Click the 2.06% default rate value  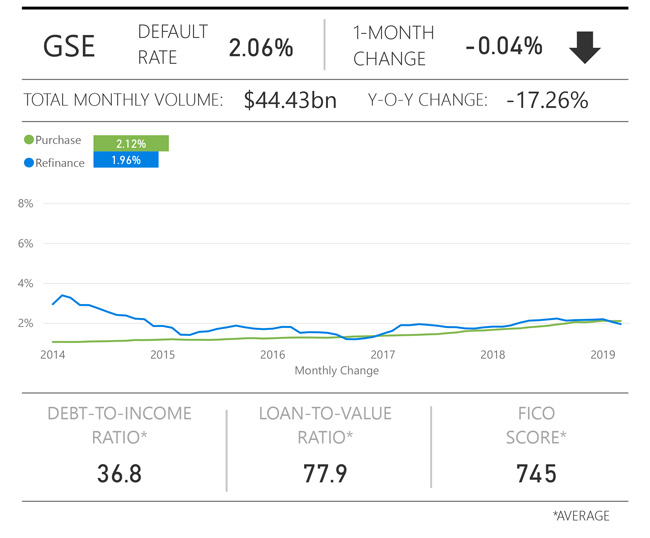pos(261,47)
